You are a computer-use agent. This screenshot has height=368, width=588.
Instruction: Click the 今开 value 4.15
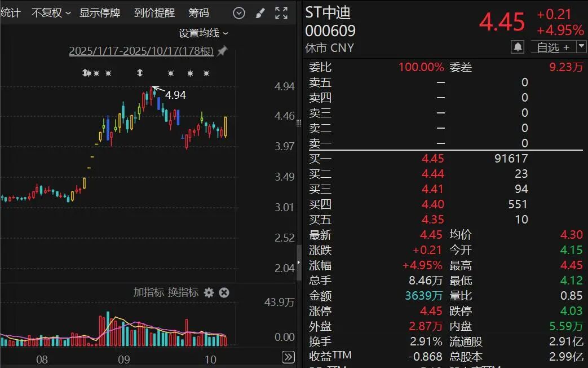click(x=572, y=250)
